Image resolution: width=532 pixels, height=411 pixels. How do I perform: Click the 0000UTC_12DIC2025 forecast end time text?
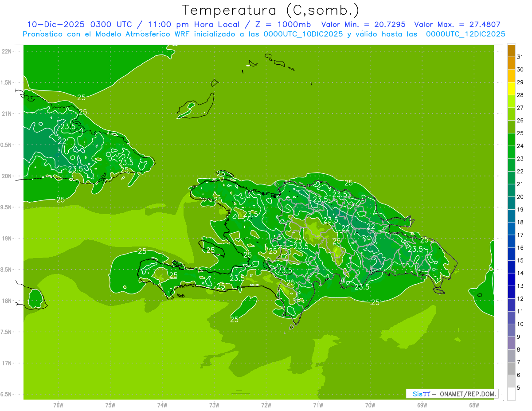coord(465,34)
